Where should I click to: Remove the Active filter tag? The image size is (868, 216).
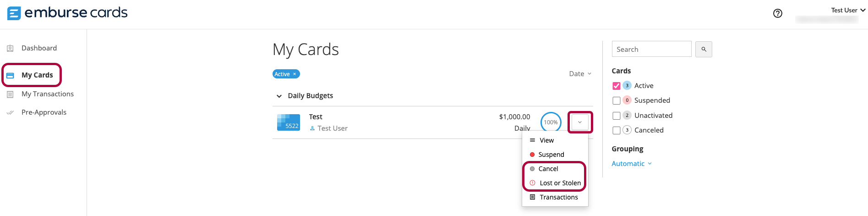[x=295, y=74]
